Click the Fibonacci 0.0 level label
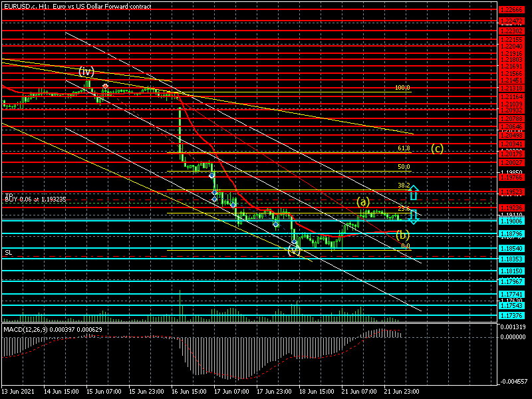Viewport: 532px width, 399px height. click(405, 245)
